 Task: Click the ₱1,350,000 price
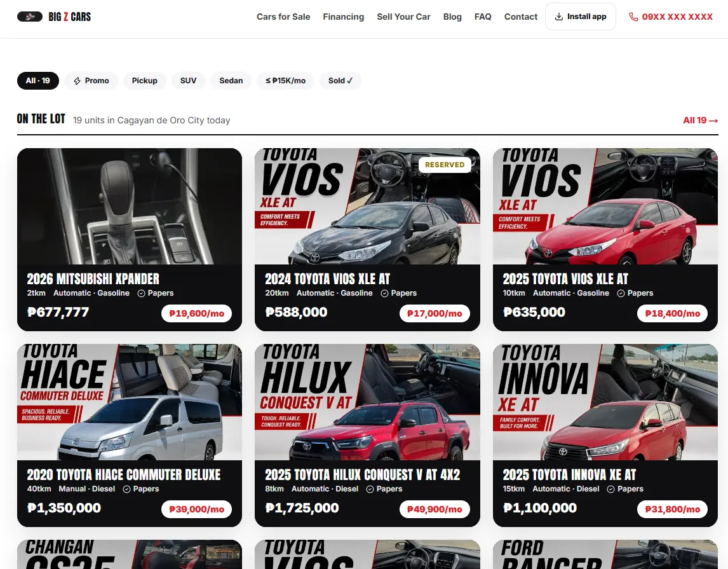click(64, 508)
